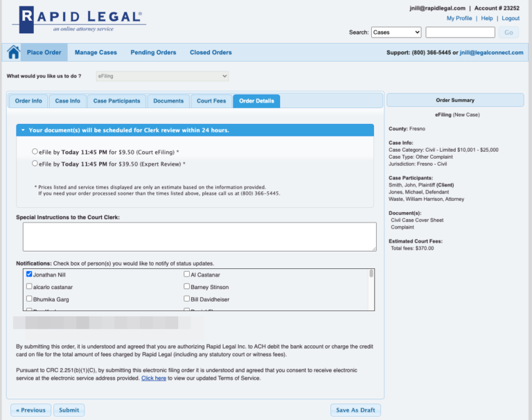Go to the home page icon
This screenshot has height=420, width=532.
[x=14, y=52]
